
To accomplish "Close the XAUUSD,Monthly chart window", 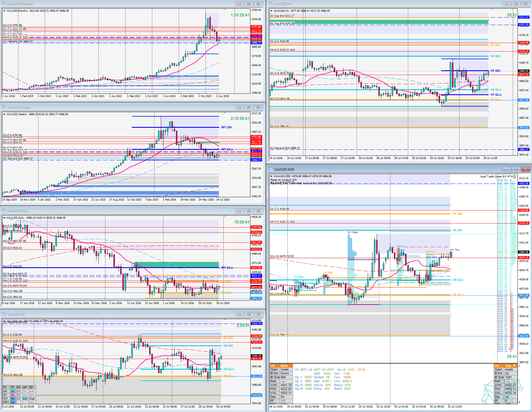I will [258, 4].
